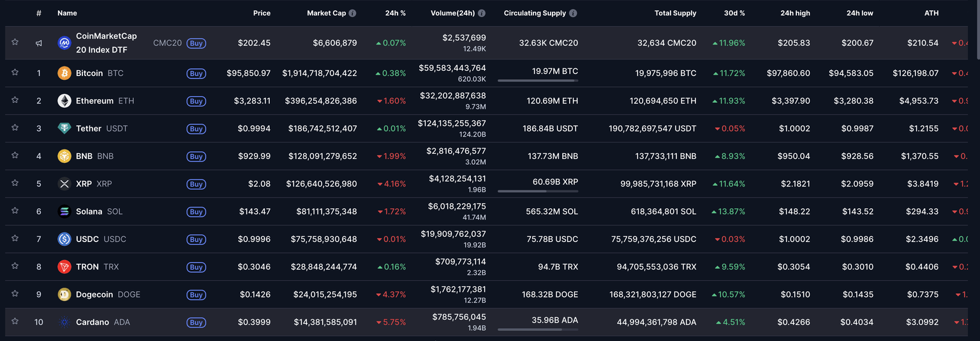Star Bitcoin to add to watchlist

click(15, 73)
